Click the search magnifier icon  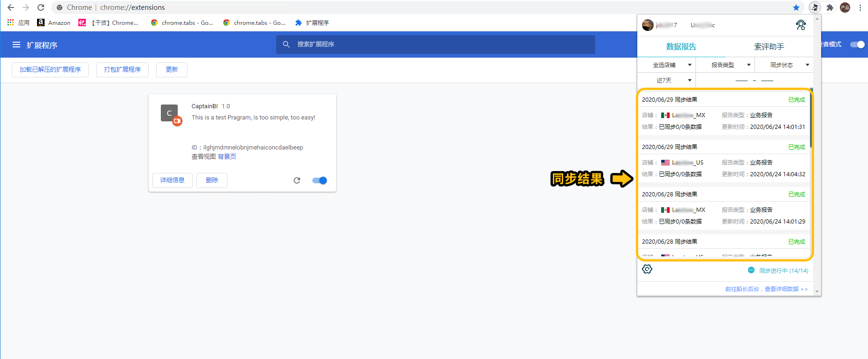tap(286, 45)
